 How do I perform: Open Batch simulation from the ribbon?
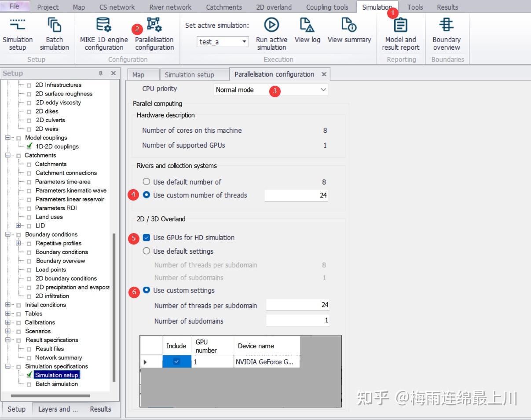point(55,34)
